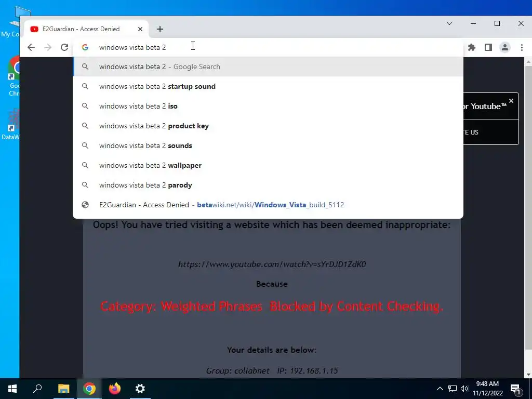Viewport: 532px width, 399px height.
Task: Click the blocked youtube.com/watch URL text
Action: [272, 264]
